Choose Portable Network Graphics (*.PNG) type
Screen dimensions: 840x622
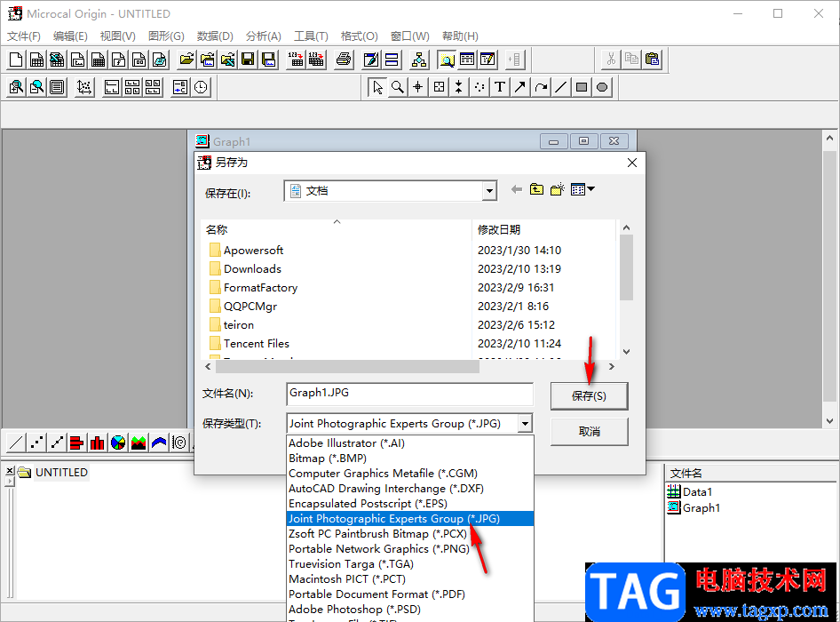pyautogui.click(x=410, y=549)
